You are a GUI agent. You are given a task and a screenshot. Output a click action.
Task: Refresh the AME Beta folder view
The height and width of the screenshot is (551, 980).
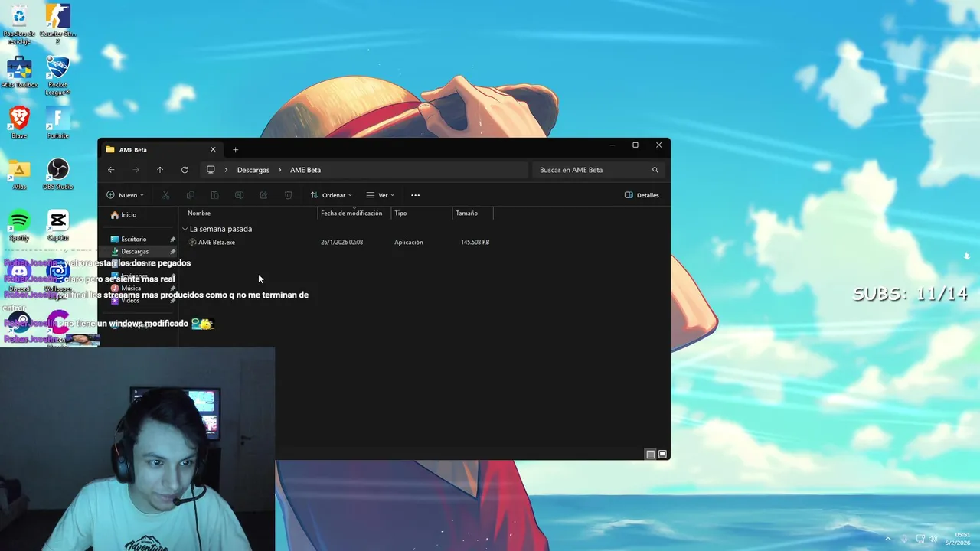tap(185, 170)
